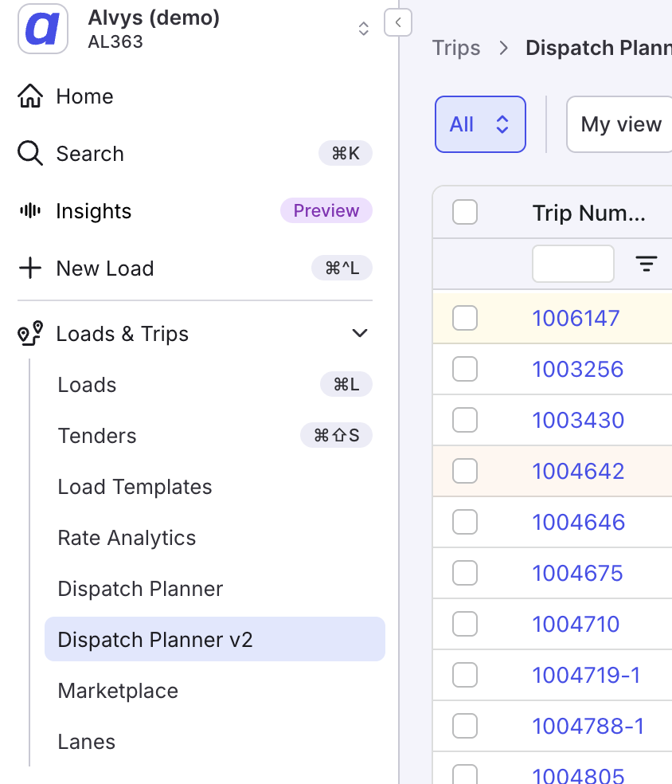Open the All view dropdown
672x784 pixels.
click(x=480, y=124)
